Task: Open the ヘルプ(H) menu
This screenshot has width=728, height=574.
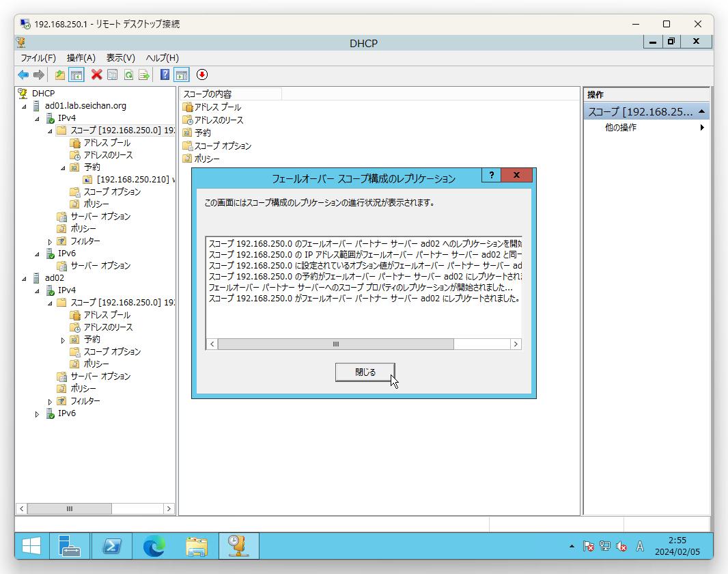Action: coord(163,57)
